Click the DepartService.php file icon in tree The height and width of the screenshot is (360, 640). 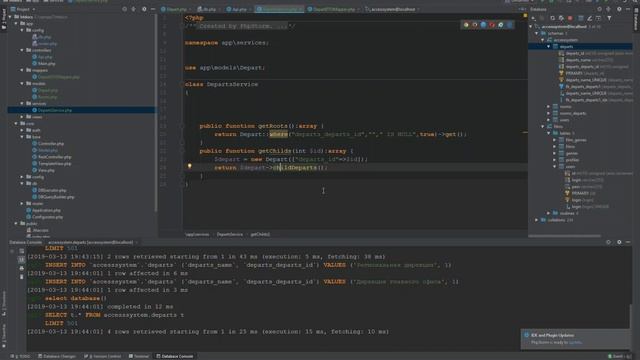tap(34, 110)
